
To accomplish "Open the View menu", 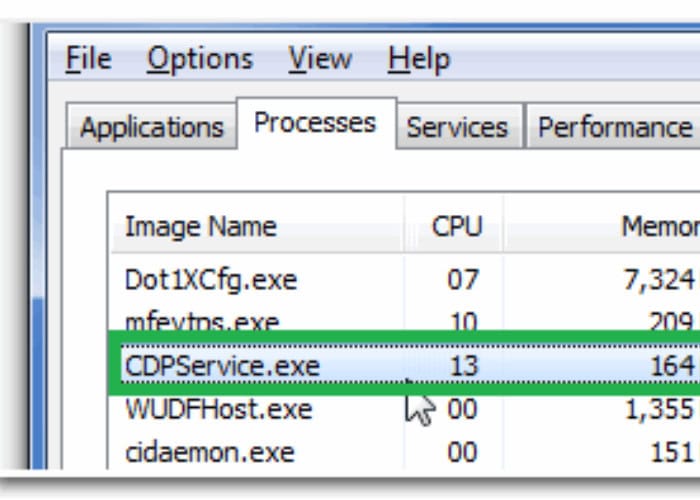I will 321,60.
